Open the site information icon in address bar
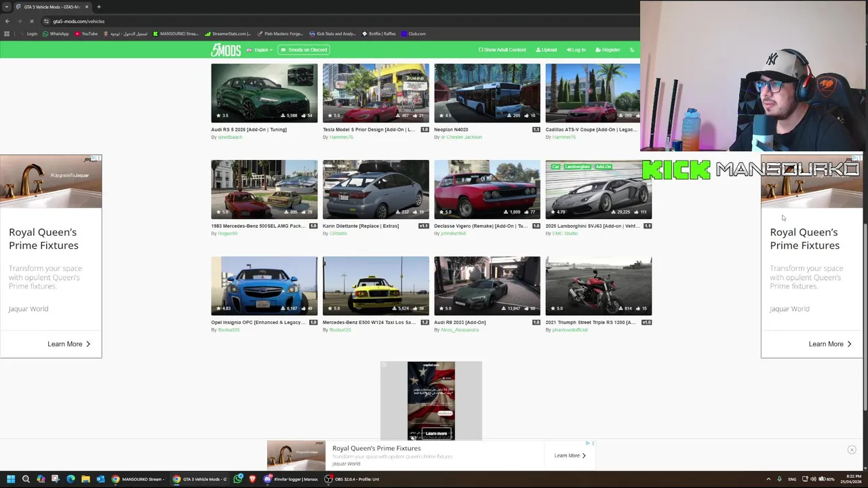Screen dimensions: 868x488 pos(46,21)
